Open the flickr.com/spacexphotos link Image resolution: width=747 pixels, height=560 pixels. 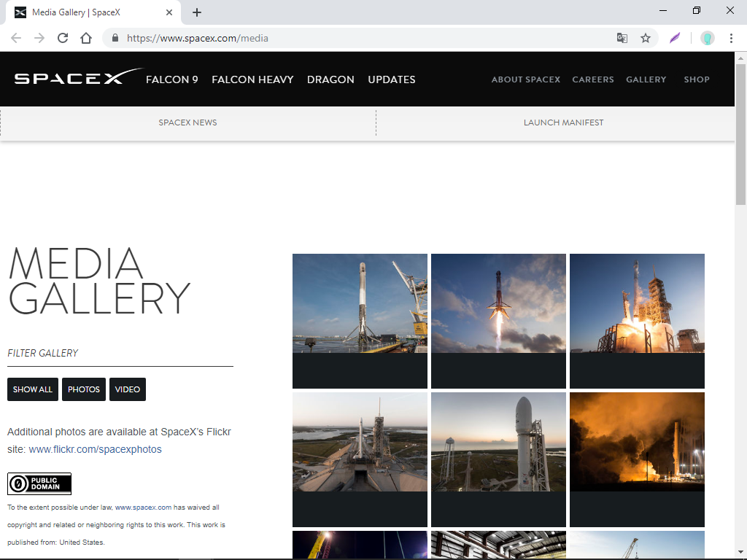(x=96, y=449)
